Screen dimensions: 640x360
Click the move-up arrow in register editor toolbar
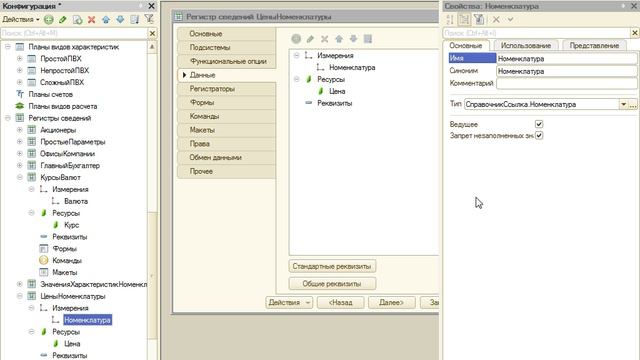[339, 39]
